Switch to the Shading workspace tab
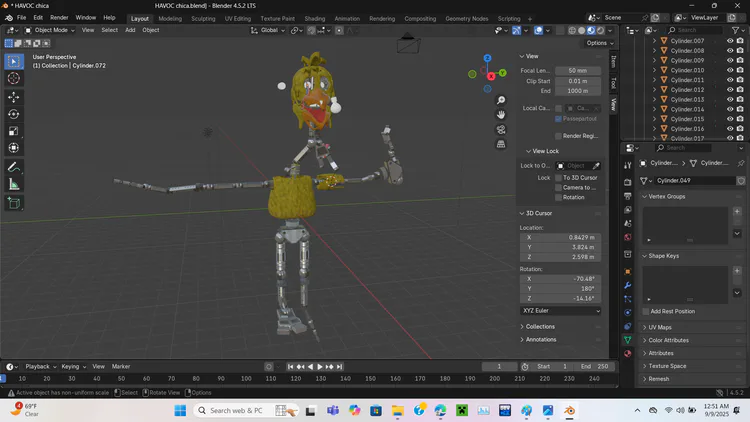Viewport: 750px width, 422px height. coord(315,19)
